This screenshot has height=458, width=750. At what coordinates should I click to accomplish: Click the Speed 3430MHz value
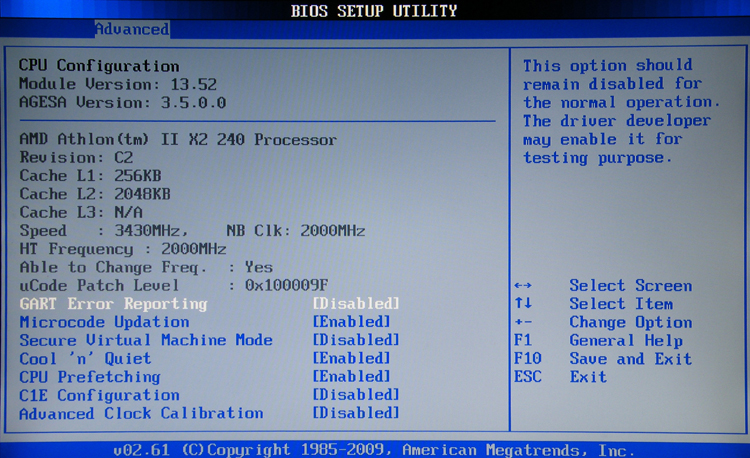[151, 231]
